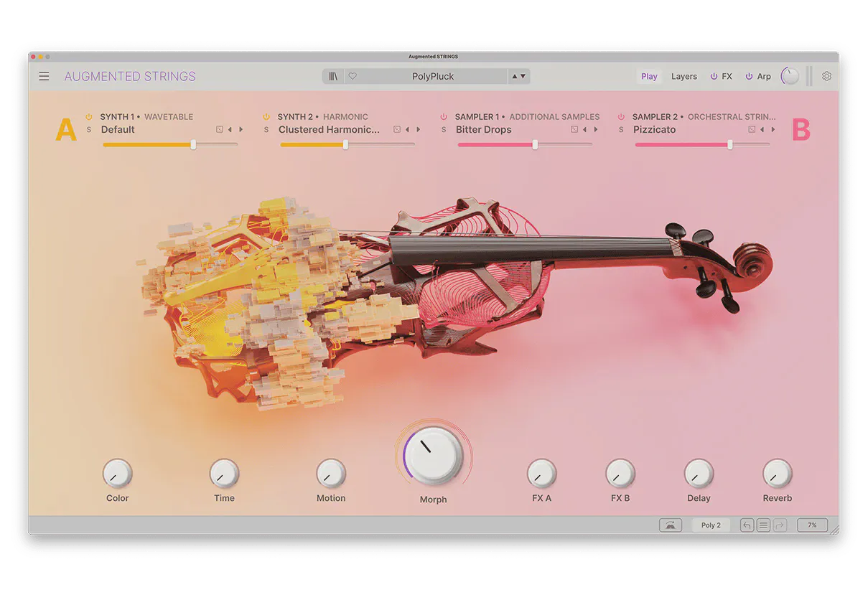
Task: Open the hamburger main menu
Action: 45,76
